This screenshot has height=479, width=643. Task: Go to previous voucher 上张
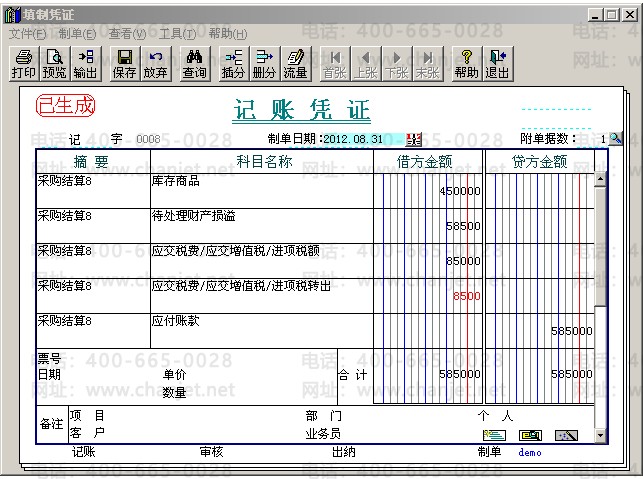coord(366,64)
